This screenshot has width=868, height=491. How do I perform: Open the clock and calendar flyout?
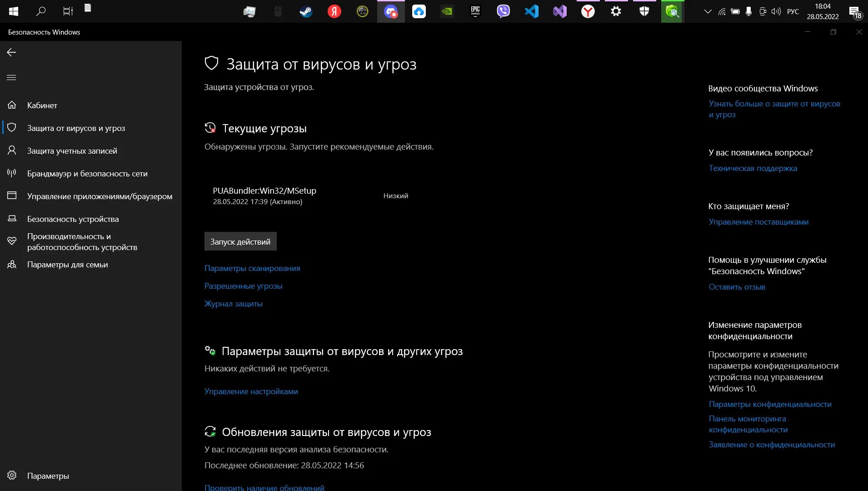[823, 11]
